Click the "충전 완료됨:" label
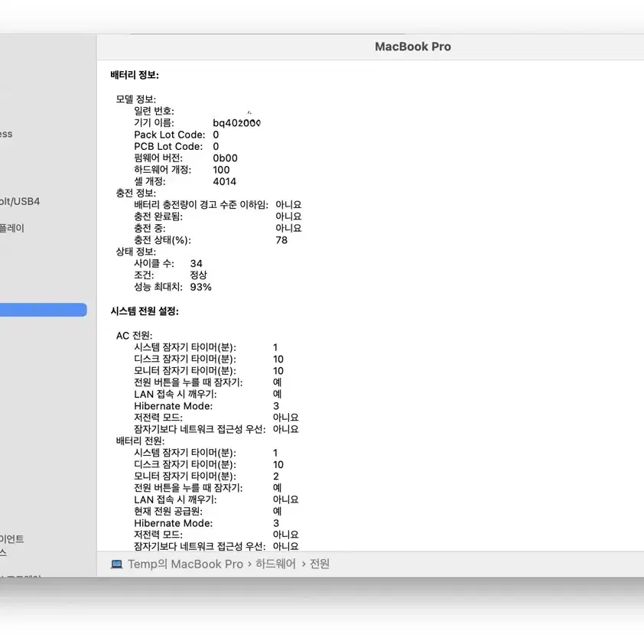 (x=158, y=216)
